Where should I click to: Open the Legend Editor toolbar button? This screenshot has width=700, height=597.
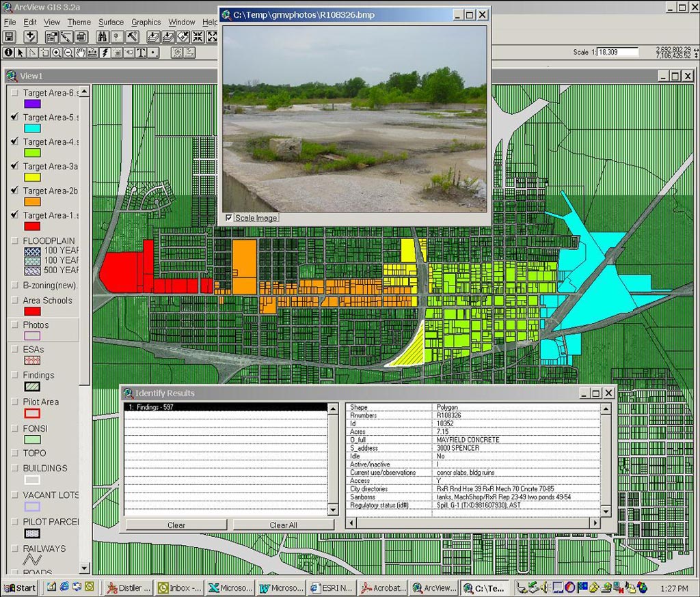pyautogui.click(x=66, y=37)
